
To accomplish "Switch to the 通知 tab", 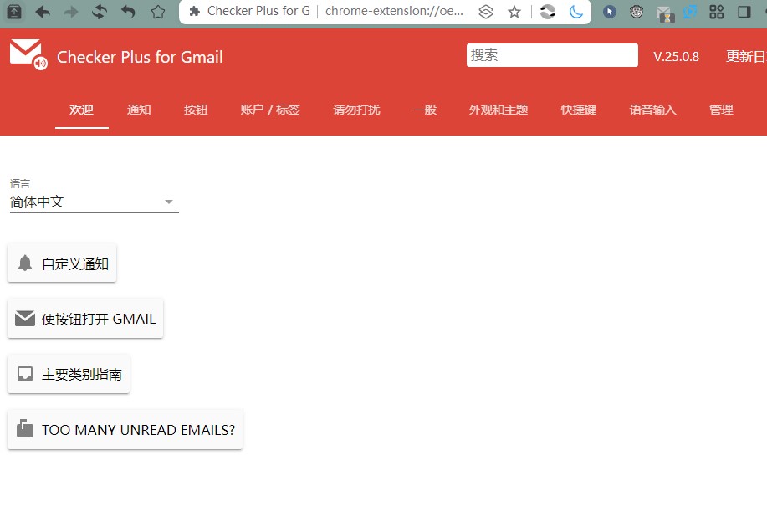I will 139,110.
